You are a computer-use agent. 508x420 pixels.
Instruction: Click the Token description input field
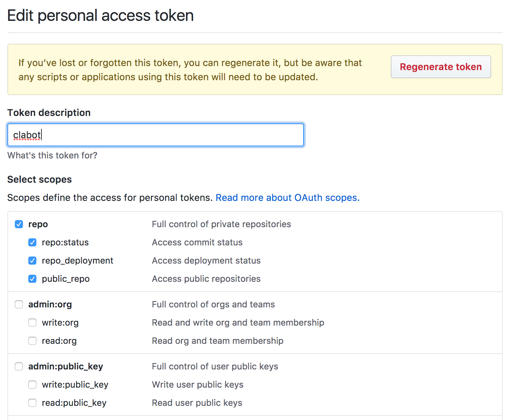tap(156, 135)
